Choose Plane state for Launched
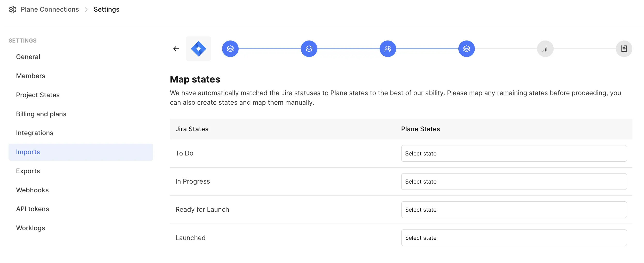644x263 pixels. pyautogui.click(x=514, y=238)
